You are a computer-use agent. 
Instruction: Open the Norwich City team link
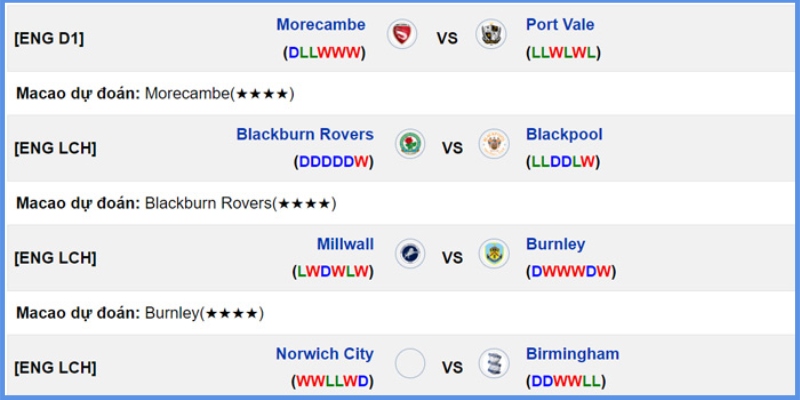(325, 354)
